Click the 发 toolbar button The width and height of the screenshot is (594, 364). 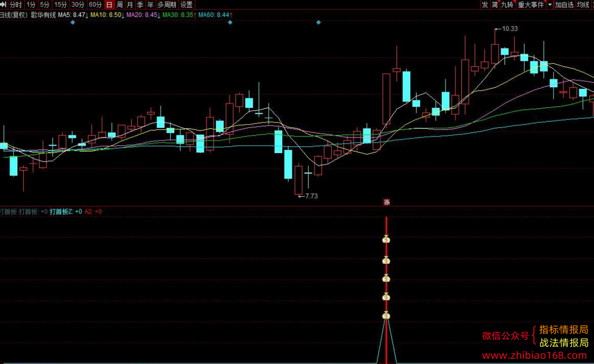tap(485, 5)
